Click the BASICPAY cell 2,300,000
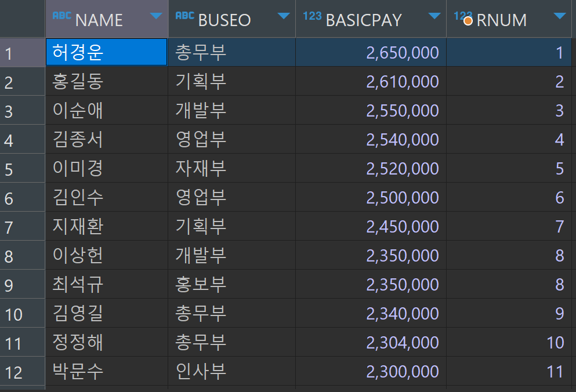 point(371,372)
